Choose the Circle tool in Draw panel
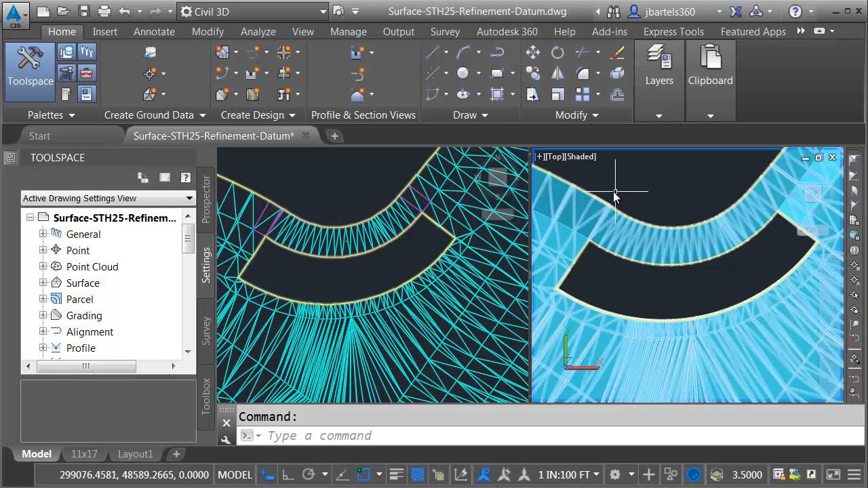The width and height of the screenshot is (868, 488). 463,73
